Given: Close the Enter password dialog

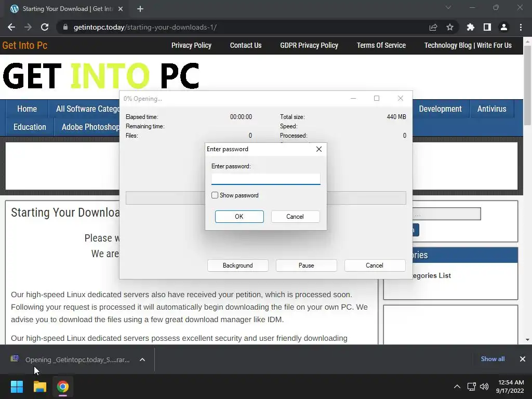Looking at the screenshot, I should click(x=319, y=149).
